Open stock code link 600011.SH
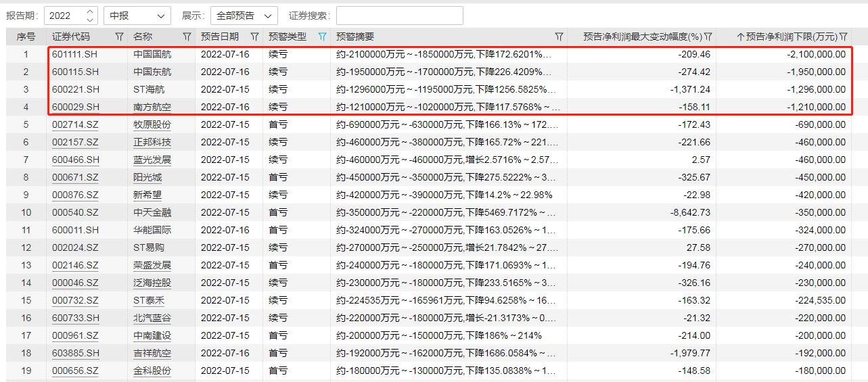The width and height of the screenshot is (868, 382). [x=75, y=230]
